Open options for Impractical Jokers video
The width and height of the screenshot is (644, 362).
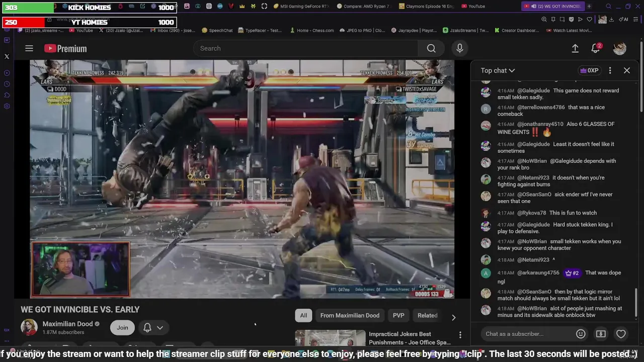click(x=460, y=335)
